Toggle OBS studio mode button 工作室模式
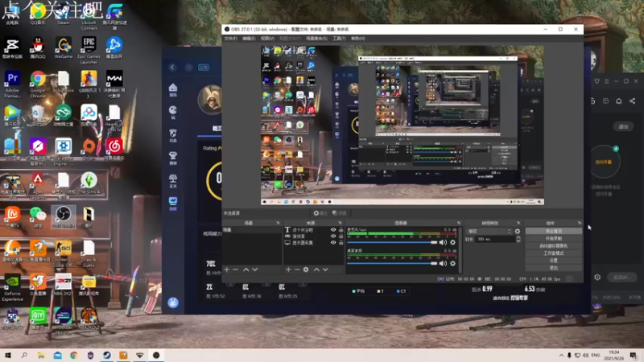The image size is (644, 362). point(553,253)
